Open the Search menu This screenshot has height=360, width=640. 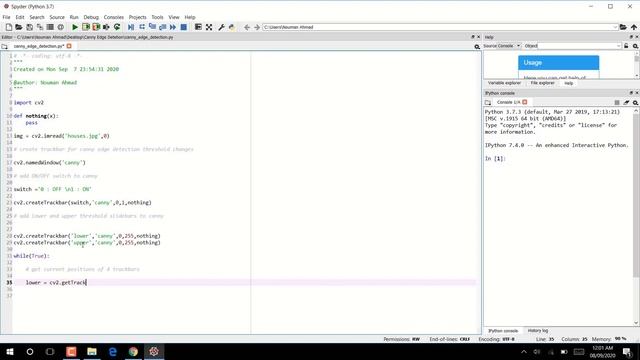point(37,17)
